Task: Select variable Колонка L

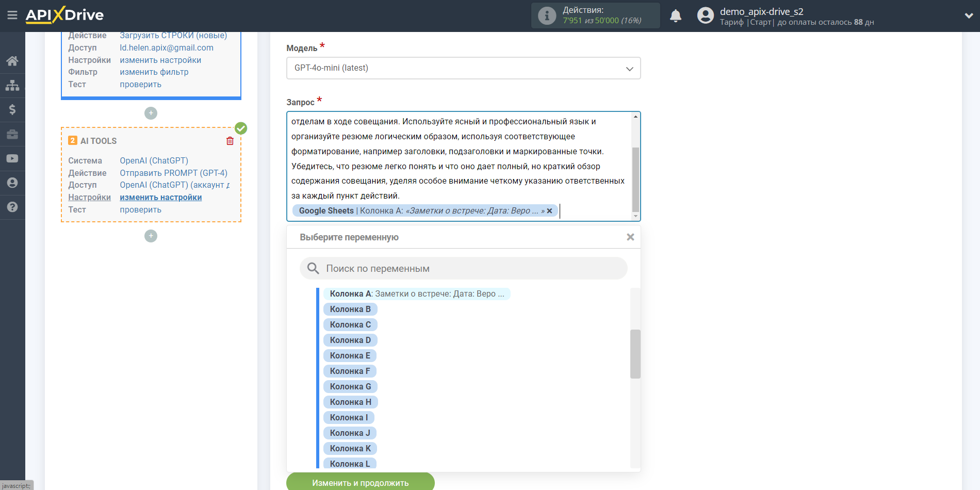Action: 350,463
